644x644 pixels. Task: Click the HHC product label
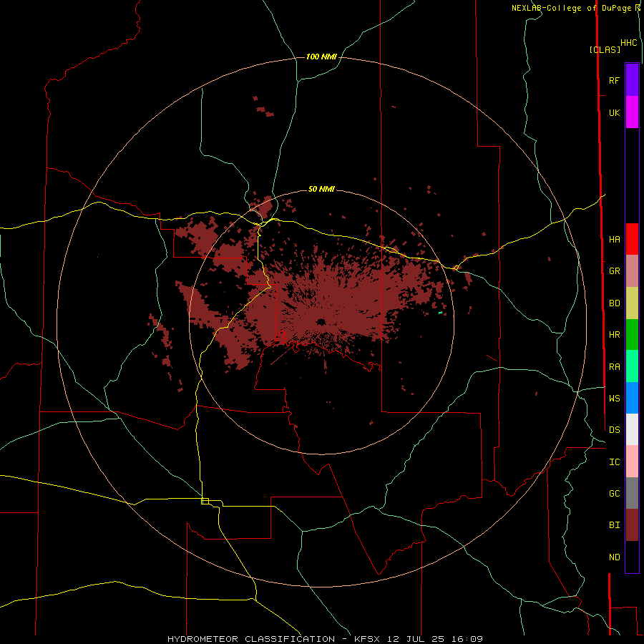coord(629,43)
